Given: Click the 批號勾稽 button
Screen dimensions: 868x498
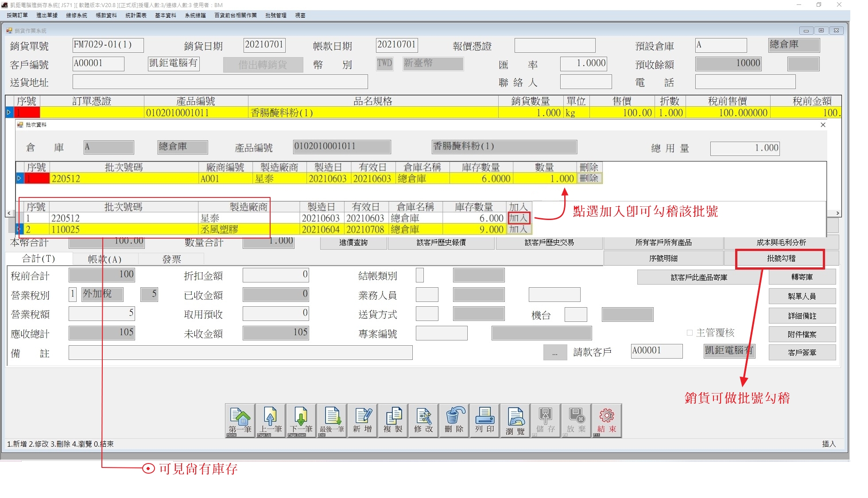Looking at the screenshot, I should coord(781,258).
